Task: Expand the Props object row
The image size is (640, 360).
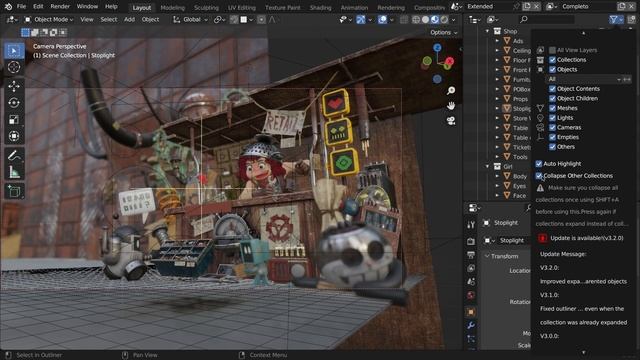Action: (497, 99)
